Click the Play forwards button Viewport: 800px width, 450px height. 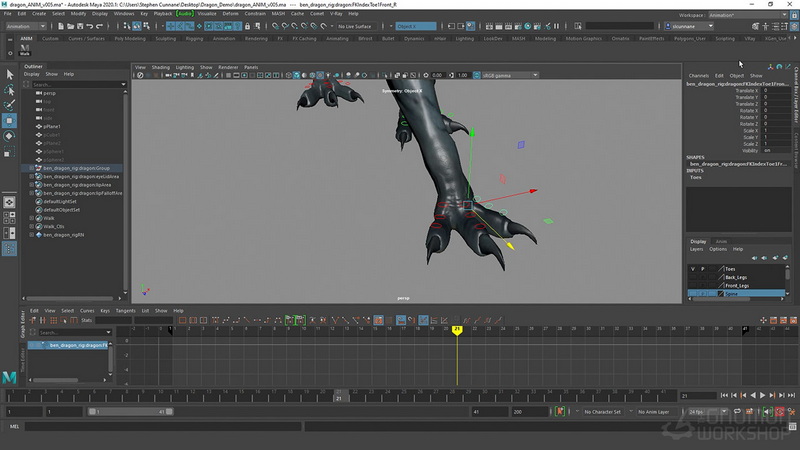click(x=763, y=395)
